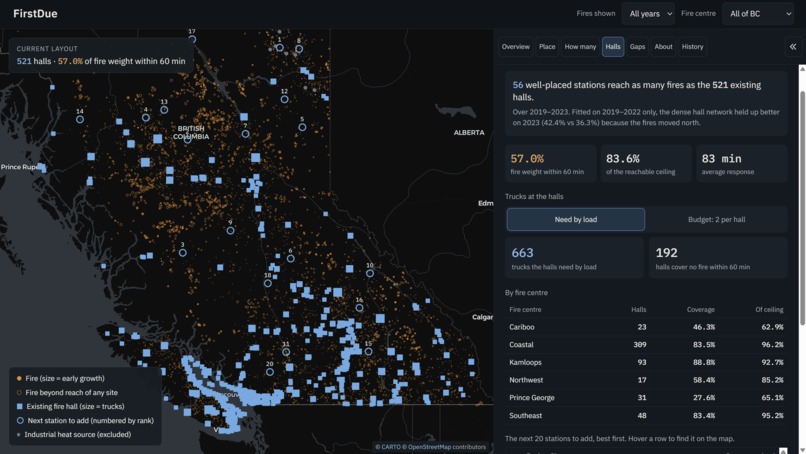Click proposed station marker 15
The width and height of the screenshot is (806, 454).
pyautogui.click(x=368, y=351)
